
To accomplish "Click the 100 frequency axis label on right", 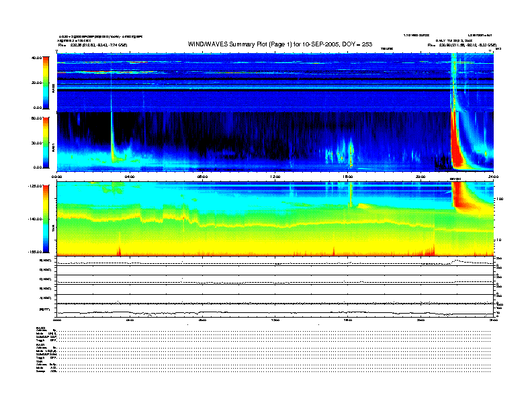I will coord(500,199).
